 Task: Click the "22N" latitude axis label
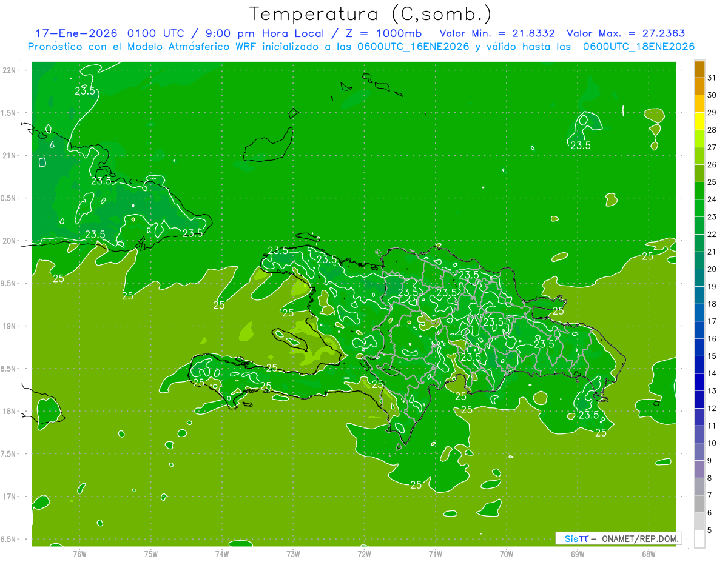(x=10, y=70)
